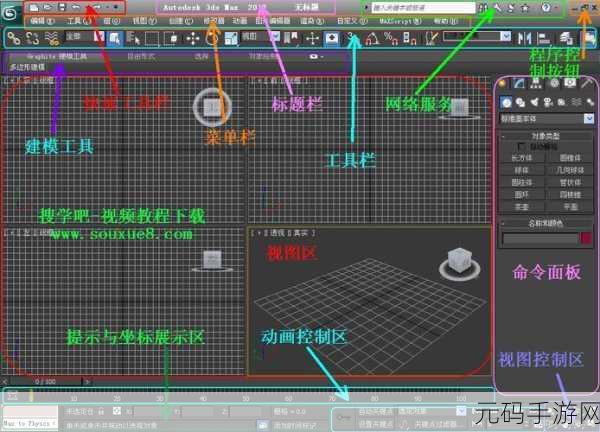Select the Shapes category in command panel
The image size is (600, 432).
pyautogui.click(x=520, y=103)
